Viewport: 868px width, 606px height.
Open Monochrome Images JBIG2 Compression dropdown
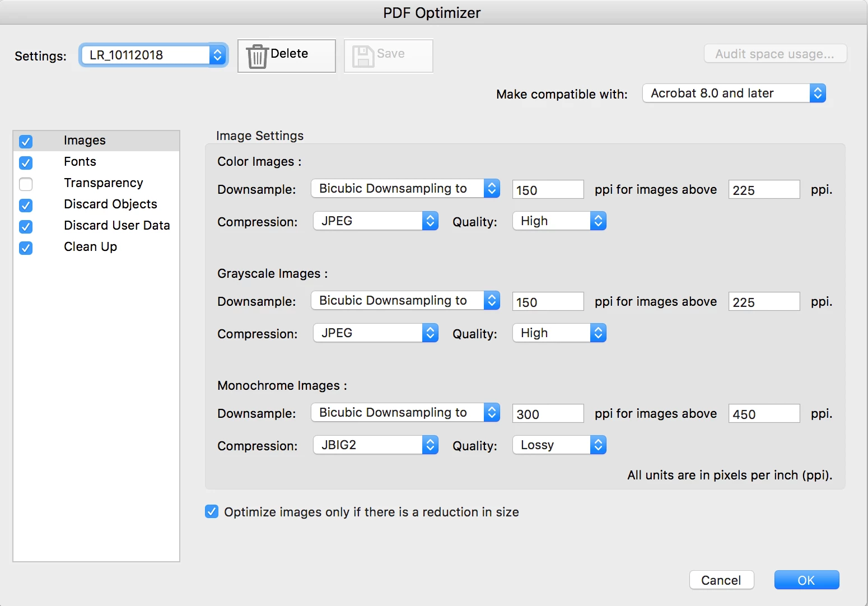coord(375,445)
